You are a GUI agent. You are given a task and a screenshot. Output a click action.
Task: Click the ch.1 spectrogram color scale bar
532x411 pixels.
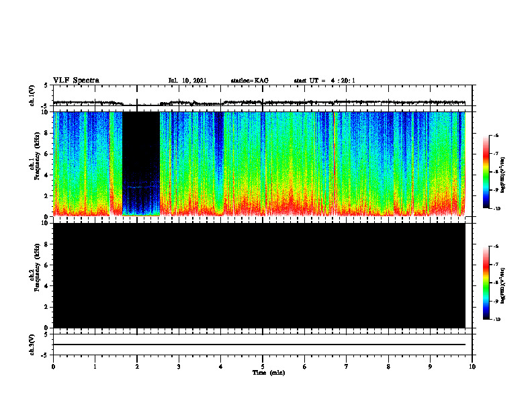coord(486,172)
